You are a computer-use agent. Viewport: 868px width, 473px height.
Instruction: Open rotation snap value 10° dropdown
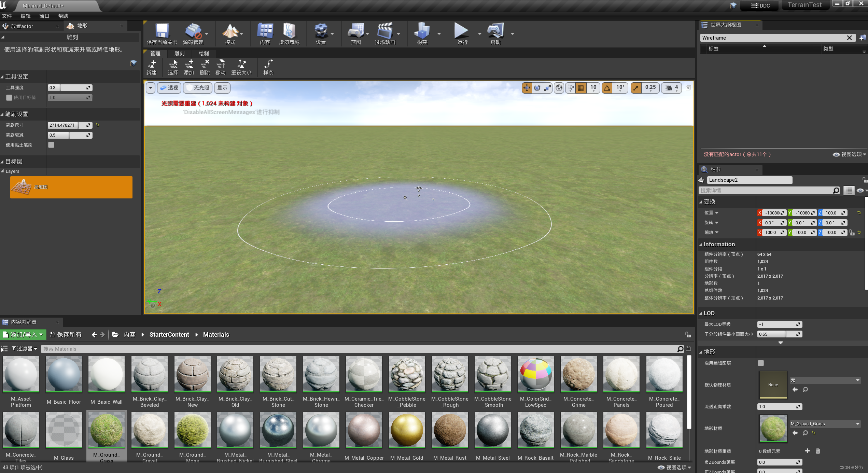[620, 88]
